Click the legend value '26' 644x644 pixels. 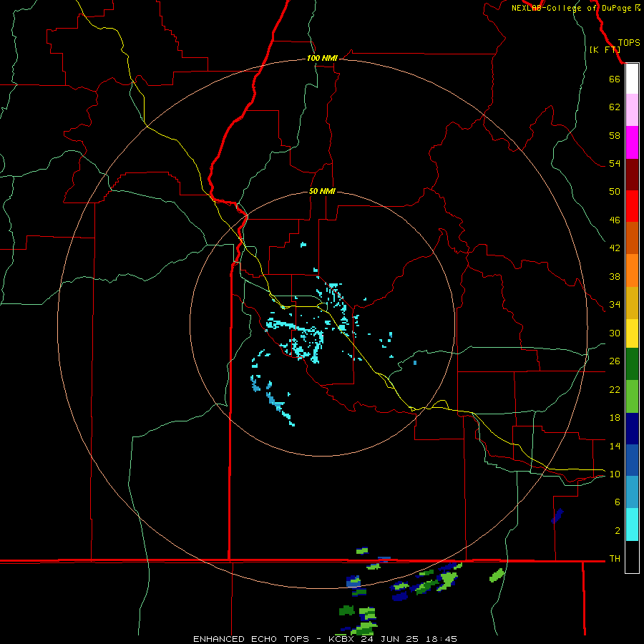click(x=615, y=361)
